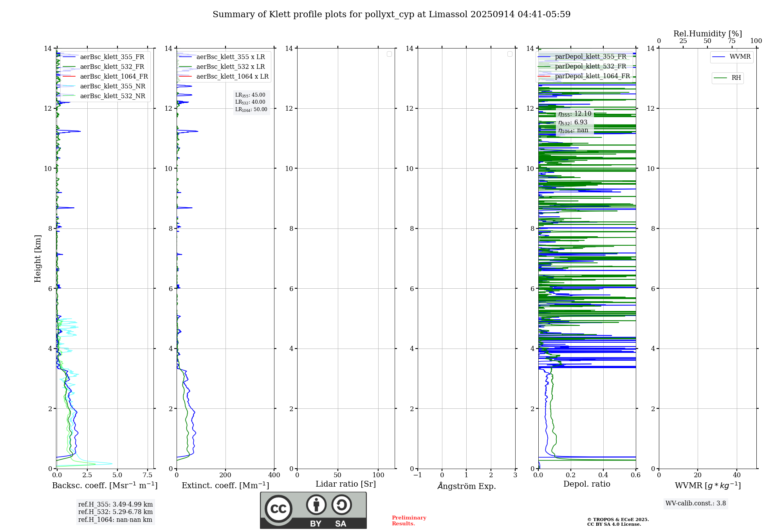
Task: Click the WV-calib.const.: 3.8 text
Action: pos(696,503)
